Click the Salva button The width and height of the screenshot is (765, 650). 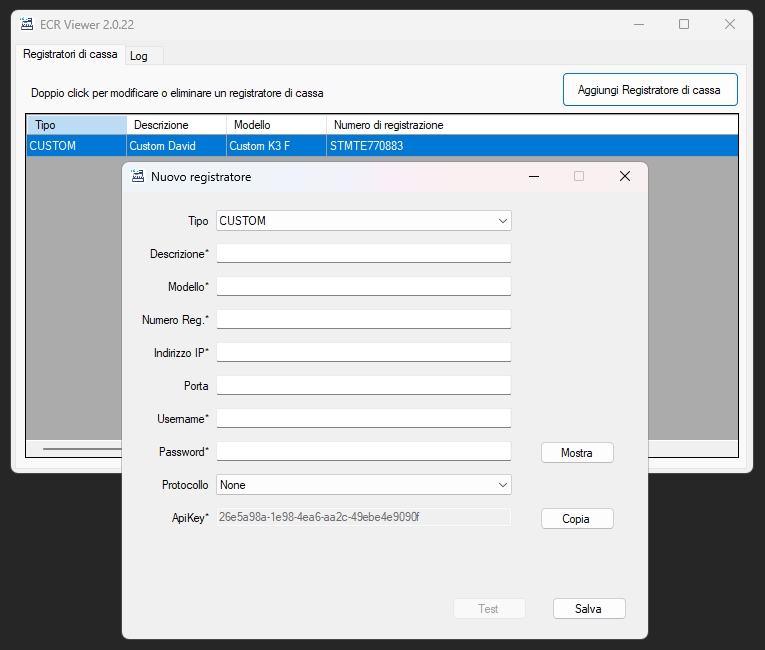point(588,608)
